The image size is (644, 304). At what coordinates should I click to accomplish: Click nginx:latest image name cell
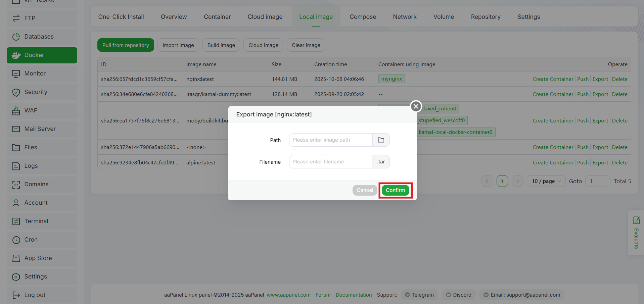[200, 79]
